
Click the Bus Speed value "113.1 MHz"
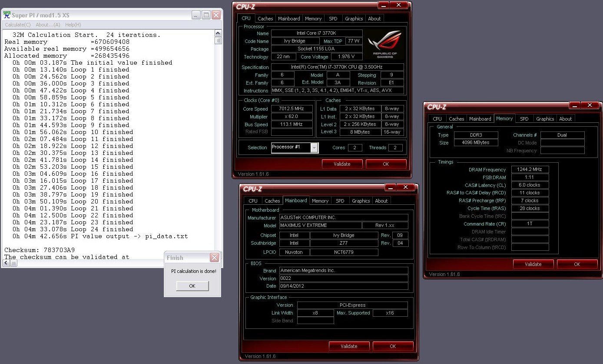(x=292, y=125)
